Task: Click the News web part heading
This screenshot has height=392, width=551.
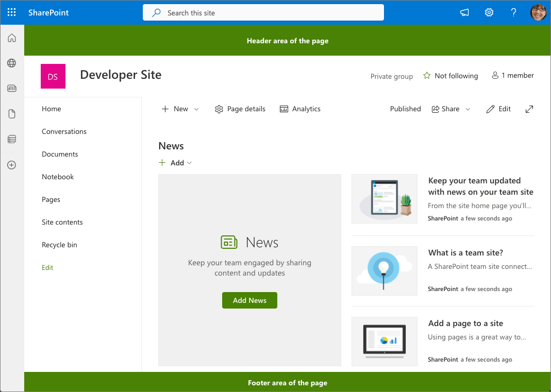Action: [171, 146]
